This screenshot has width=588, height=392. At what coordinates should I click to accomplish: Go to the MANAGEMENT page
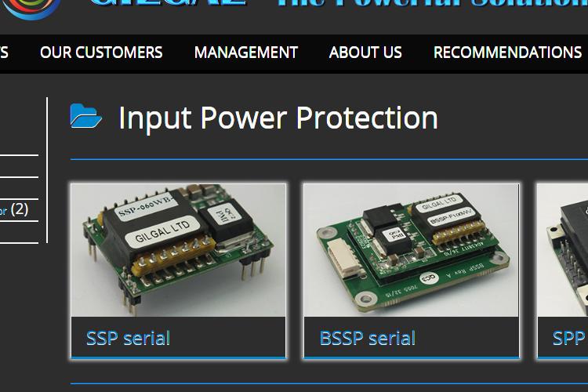(x=246, y=53)
